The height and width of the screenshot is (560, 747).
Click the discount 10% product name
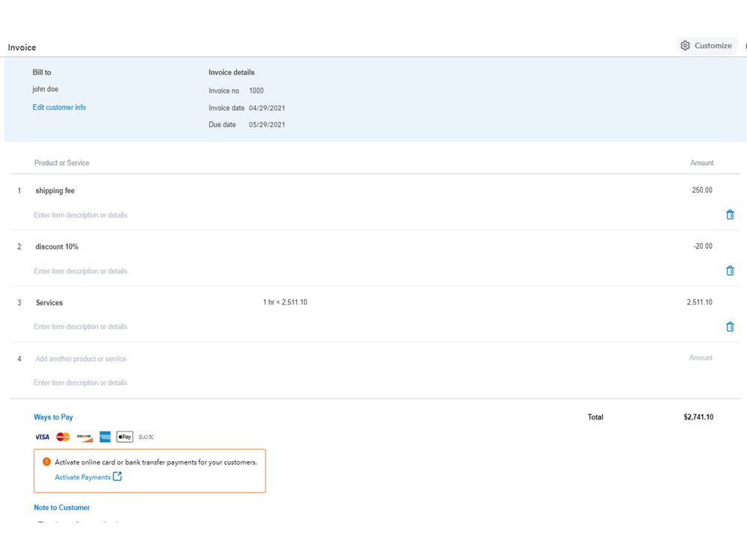point(57,247)
